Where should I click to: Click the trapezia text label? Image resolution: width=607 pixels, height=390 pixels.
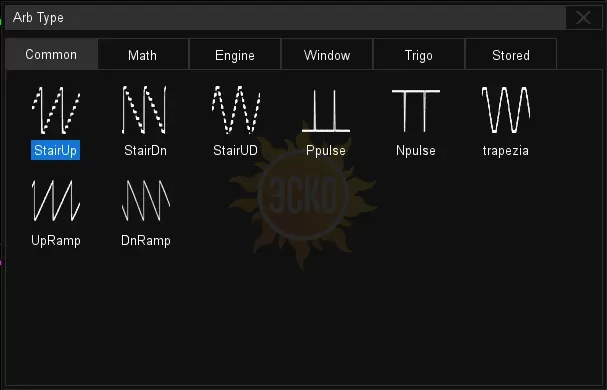[x=506, y=150]
